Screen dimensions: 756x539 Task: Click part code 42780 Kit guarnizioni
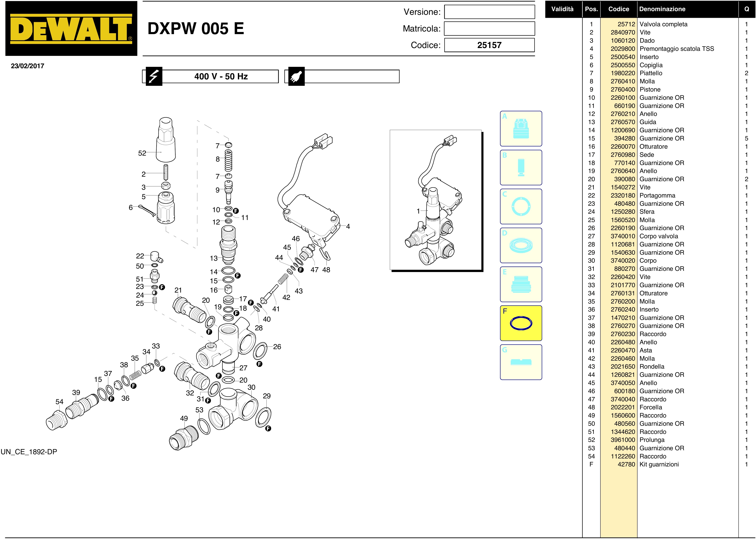pos(626,464)
